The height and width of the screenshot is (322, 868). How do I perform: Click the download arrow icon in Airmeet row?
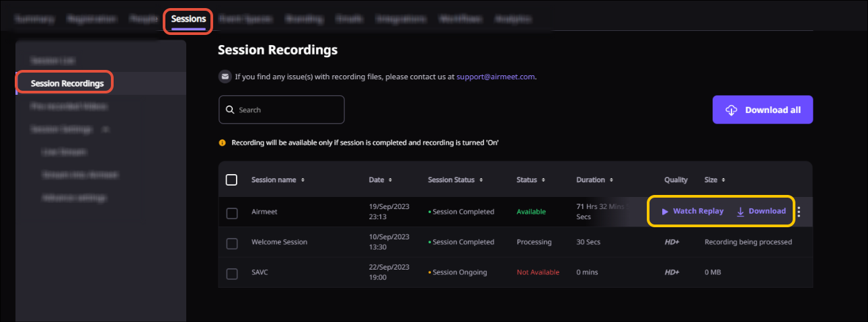[740, 212]
